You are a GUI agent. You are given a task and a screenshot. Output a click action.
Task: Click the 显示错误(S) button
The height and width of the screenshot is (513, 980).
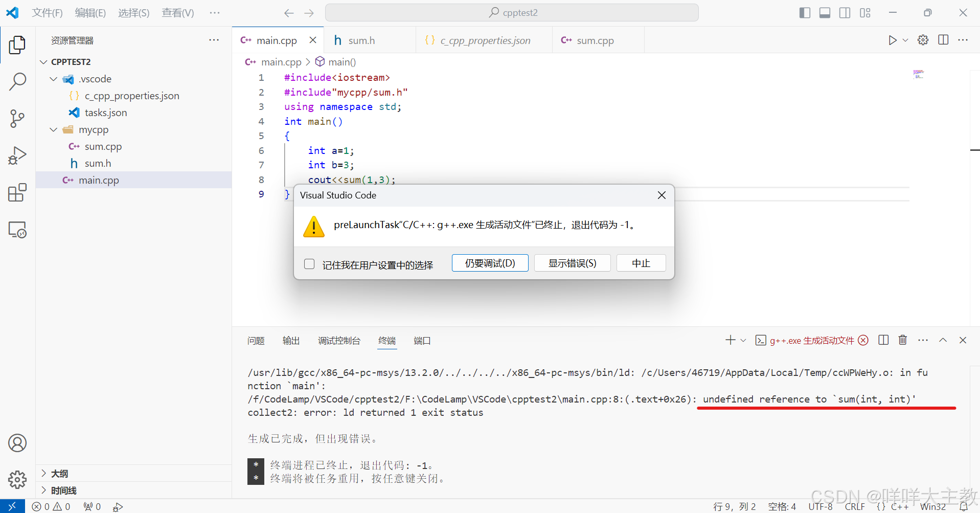pos(572,263)
